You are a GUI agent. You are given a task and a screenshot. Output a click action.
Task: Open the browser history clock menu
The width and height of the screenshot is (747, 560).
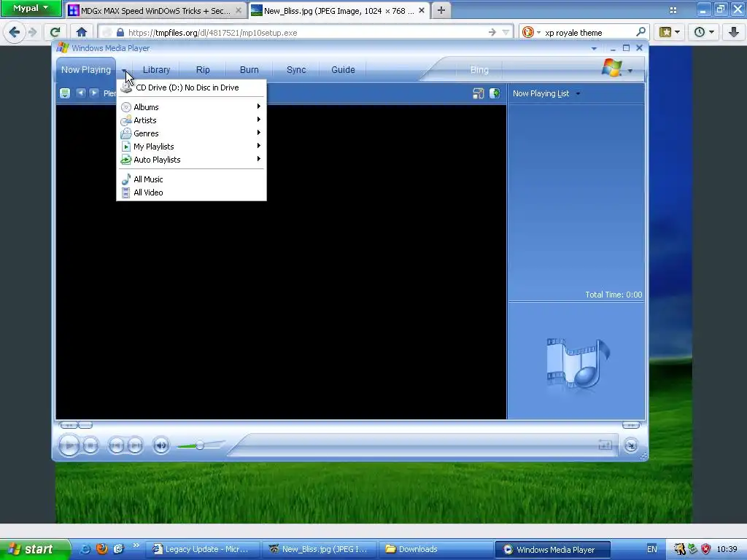point(704,32)
